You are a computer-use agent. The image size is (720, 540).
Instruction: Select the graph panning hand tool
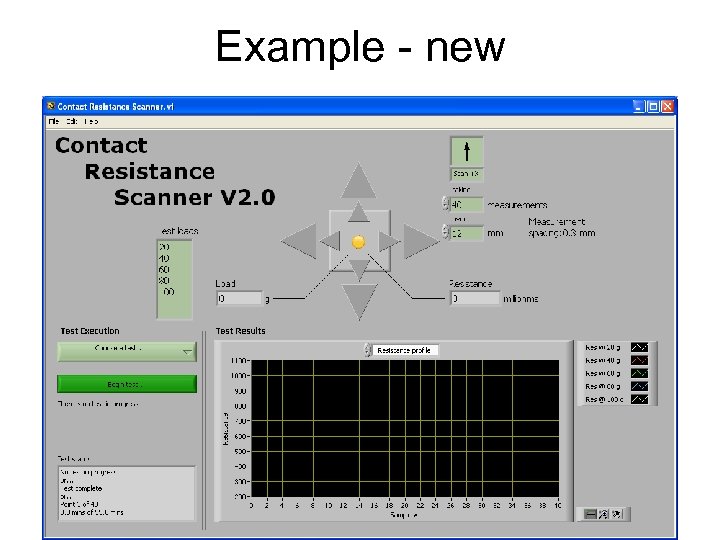point(617,514)
